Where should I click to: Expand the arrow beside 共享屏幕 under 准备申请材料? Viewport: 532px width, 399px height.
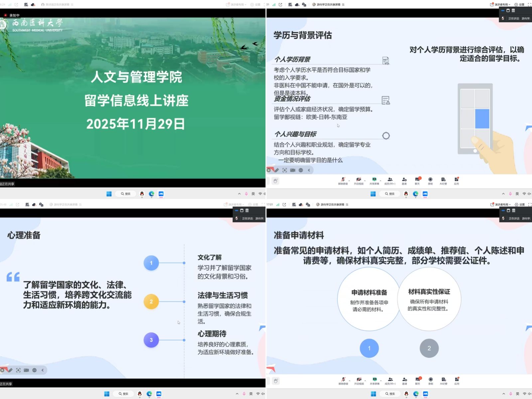[x=381, y=380]
